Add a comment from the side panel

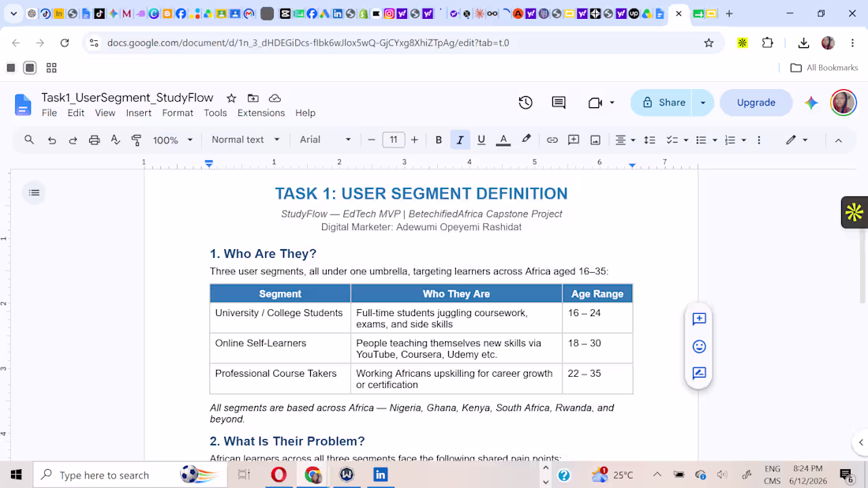(699, 319)
